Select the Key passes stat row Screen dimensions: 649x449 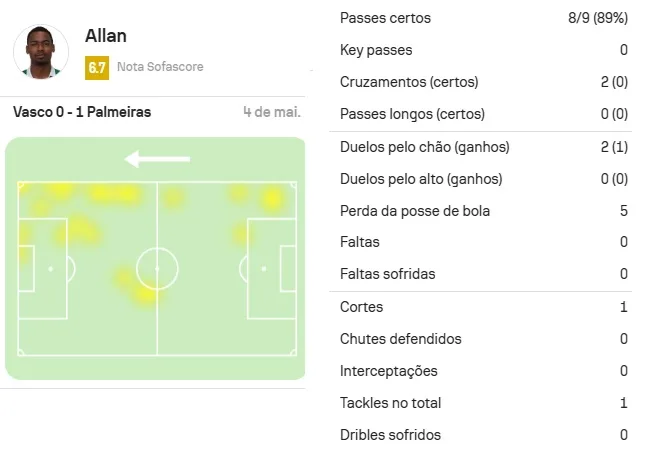pos(483,50)
